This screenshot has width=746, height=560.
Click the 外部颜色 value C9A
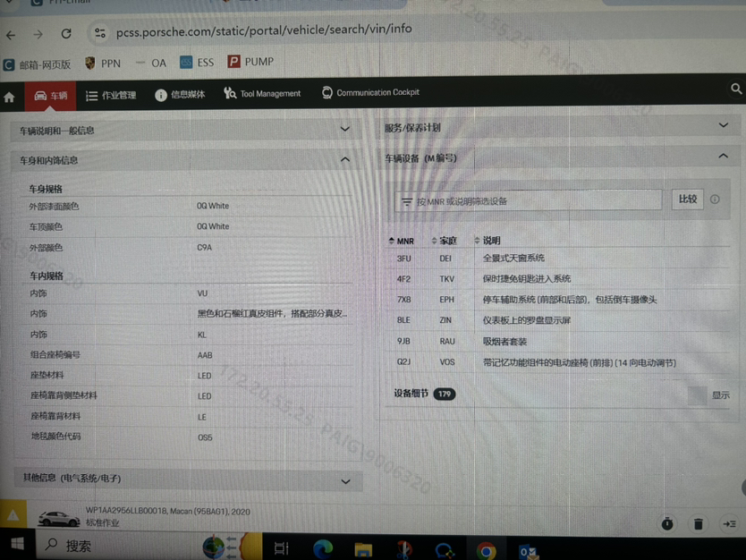tap(204, 248)
